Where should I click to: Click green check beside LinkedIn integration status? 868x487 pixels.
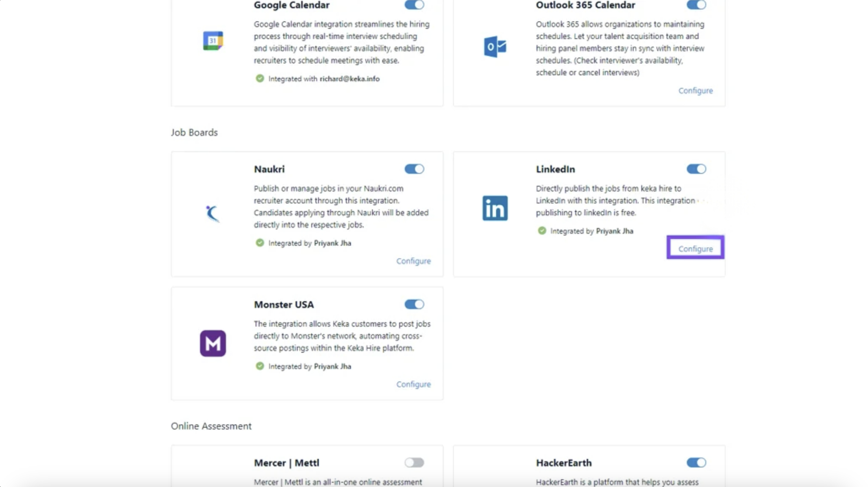coord(542,231)
